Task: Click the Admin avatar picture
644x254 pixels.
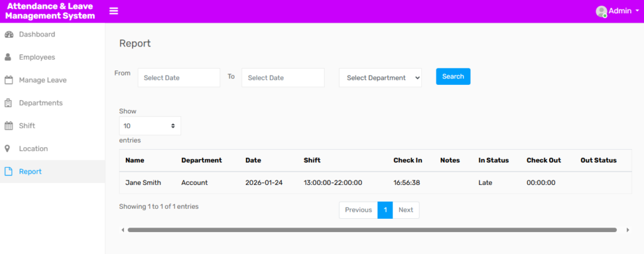Action: pos(601,11)
